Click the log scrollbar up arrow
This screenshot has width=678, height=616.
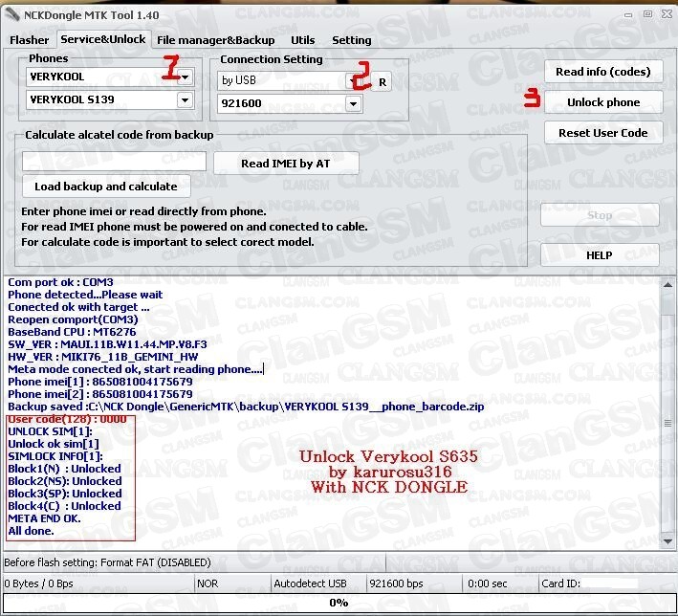667,285
